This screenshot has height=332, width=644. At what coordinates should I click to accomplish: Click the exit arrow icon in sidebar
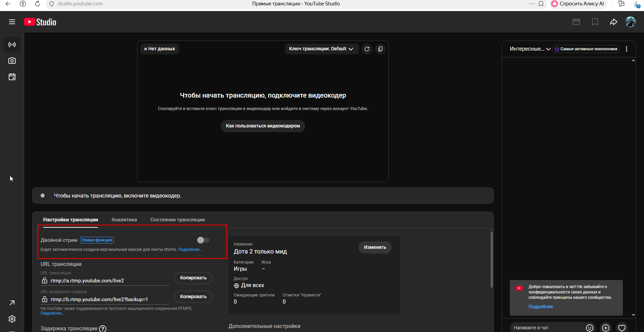point(12,303)
